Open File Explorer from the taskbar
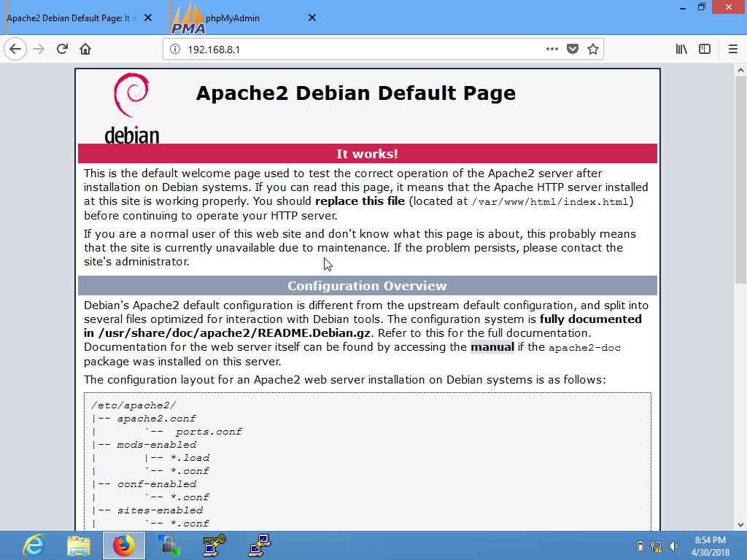 coord(79,545)
